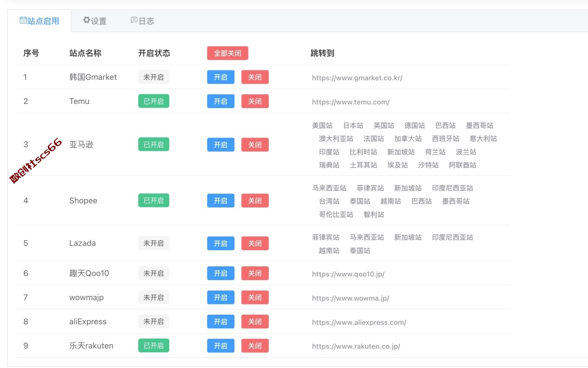Click 未开启 status badge for 韩国Gmarket
The image size is (588, 368).
[x=153, y=77]
